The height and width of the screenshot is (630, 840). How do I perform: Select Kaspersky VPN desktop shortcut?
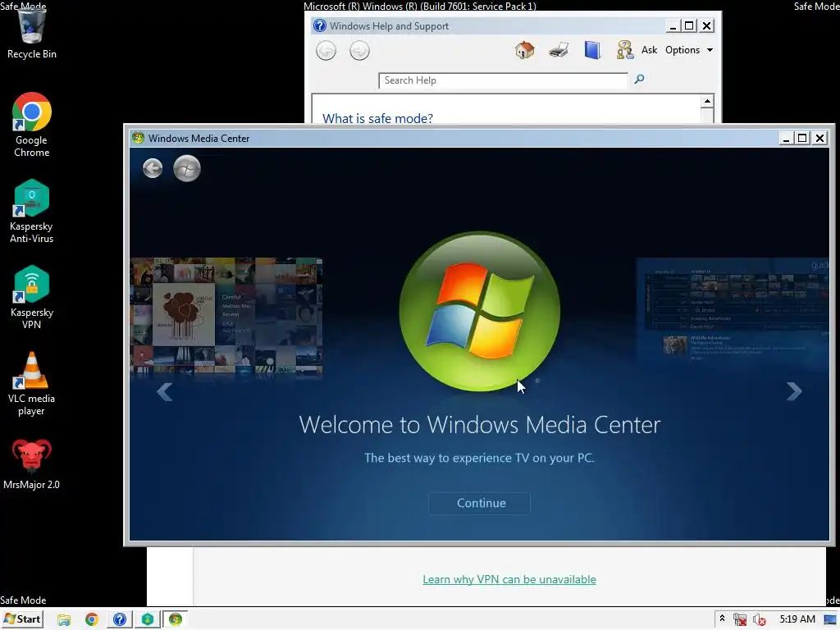(32, 297)
